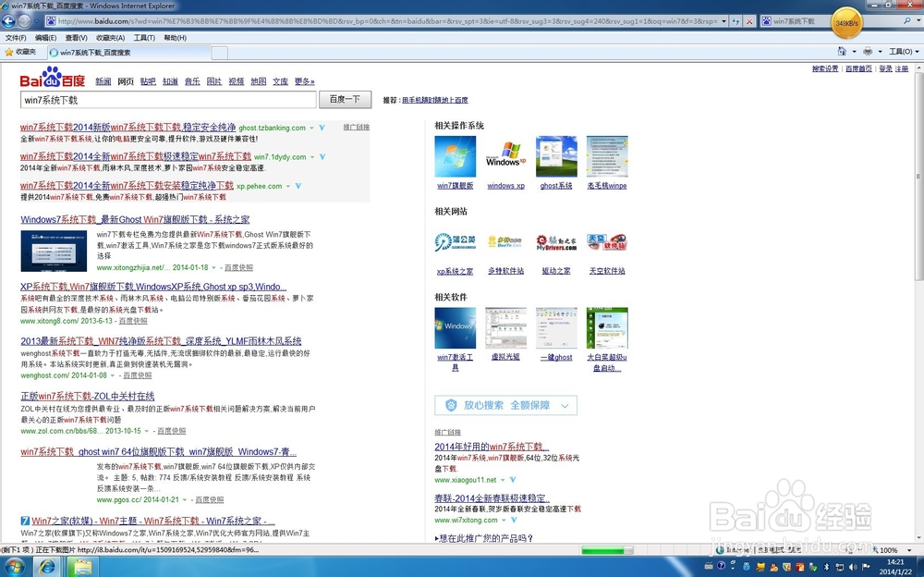Click the Home page icon in command bar
This screenshot has width=924, height=577.
coord(842,52)
